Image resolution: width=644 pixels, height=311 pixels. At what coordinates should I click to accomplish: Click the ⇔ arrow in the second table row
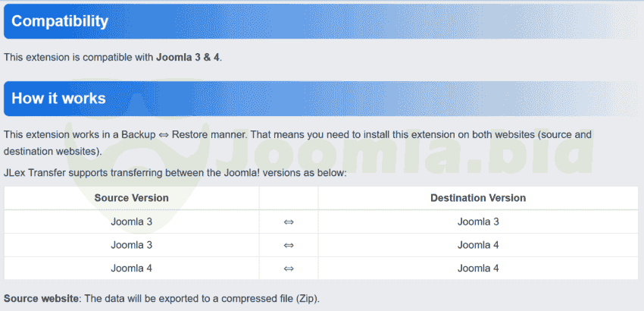tap(289, 245)
